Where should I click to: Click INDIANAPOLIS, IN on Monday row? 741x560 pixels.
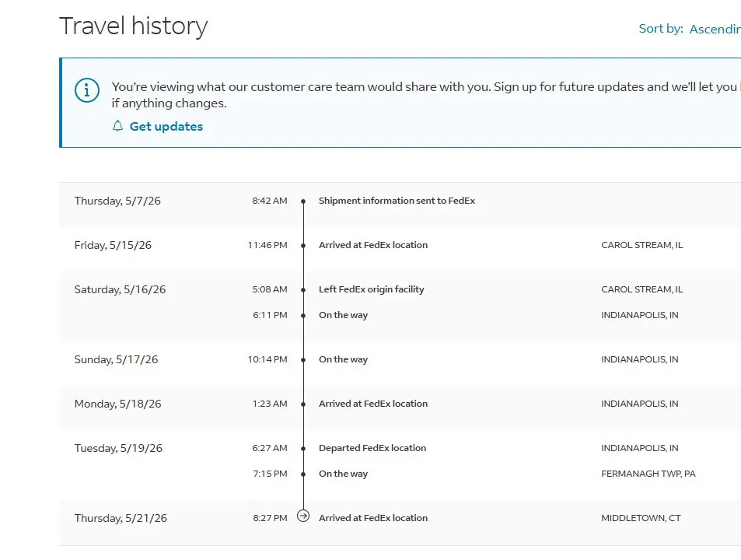point(639,404)
